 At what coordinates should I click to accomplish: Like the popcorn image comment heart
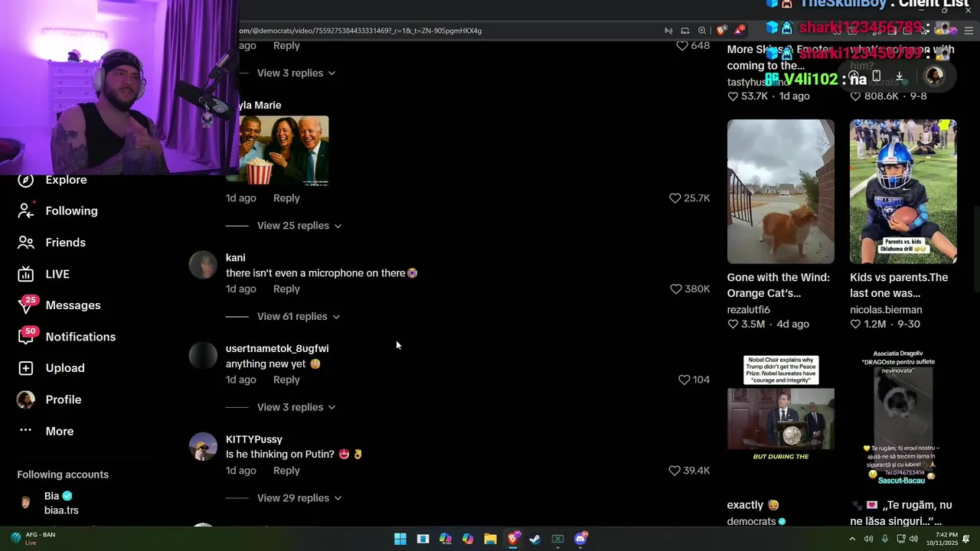click(675, 198)
